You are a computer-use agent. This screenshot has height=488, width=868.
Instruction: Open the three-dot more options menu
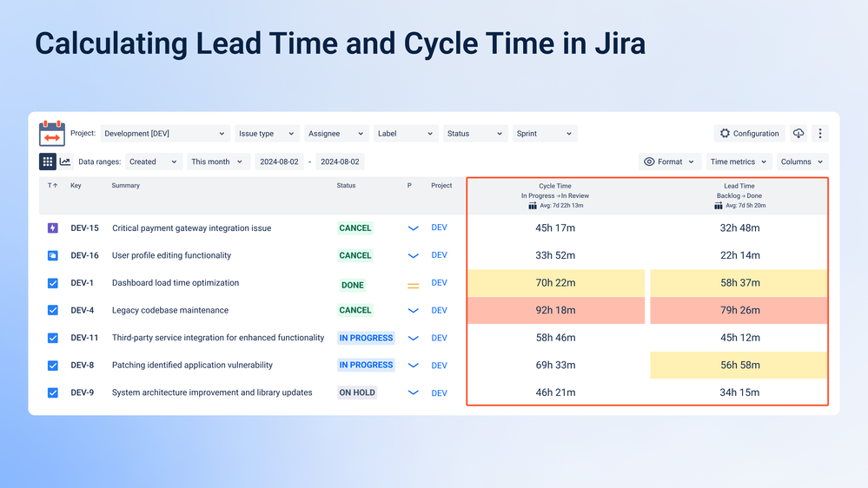pos(820,134)
